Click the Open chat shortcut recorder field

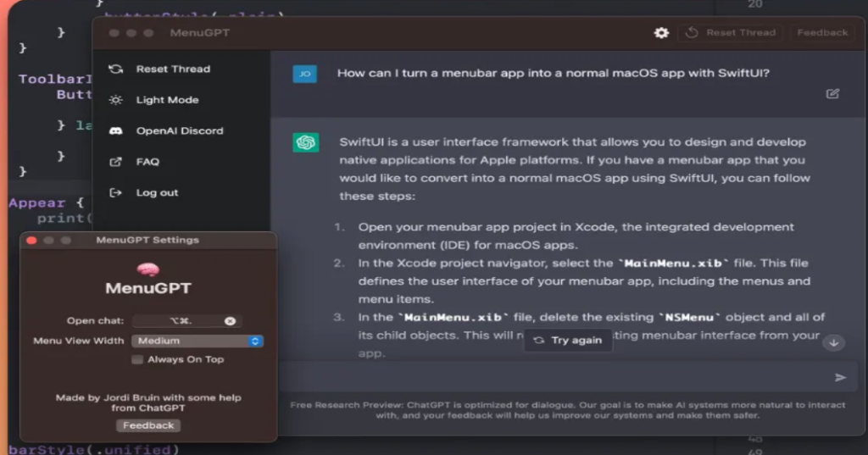click(186, 321)
